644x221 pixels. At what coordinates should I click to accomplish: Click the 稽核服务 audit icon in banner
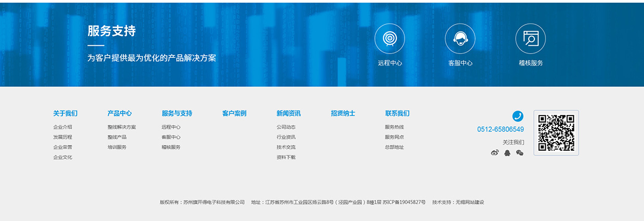[530, 38]
